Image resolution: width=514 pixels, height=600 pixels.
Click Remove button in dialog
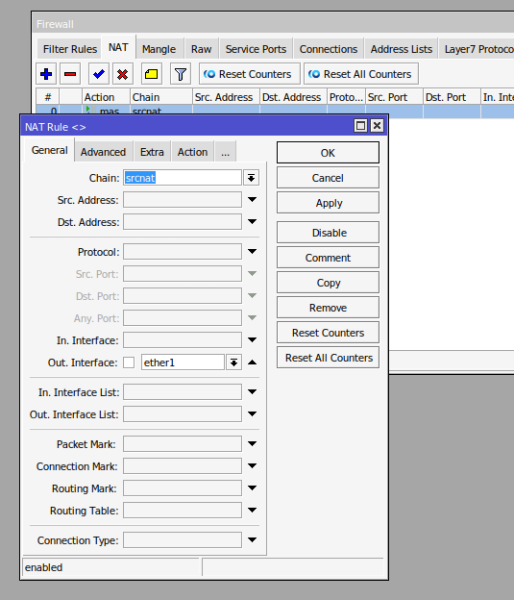tap(328, 308)
